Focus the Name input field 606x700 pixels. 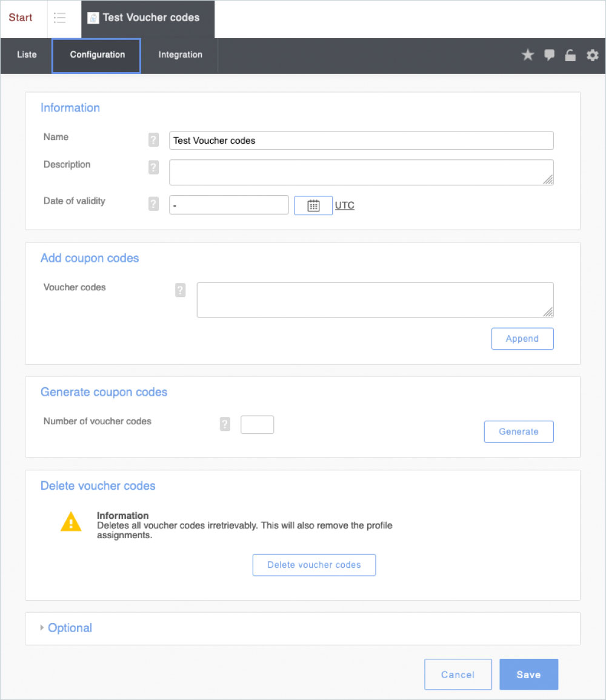click(361, 141)
